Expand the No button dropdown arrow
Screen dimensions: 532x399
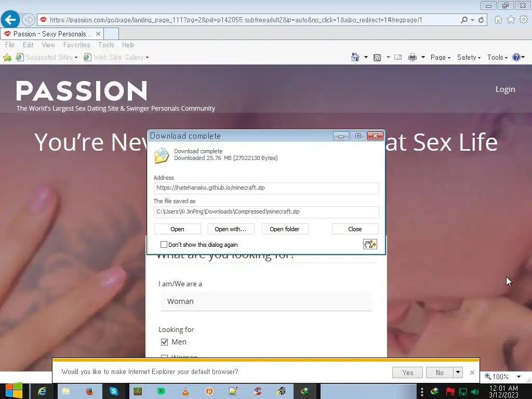[458, 372]
